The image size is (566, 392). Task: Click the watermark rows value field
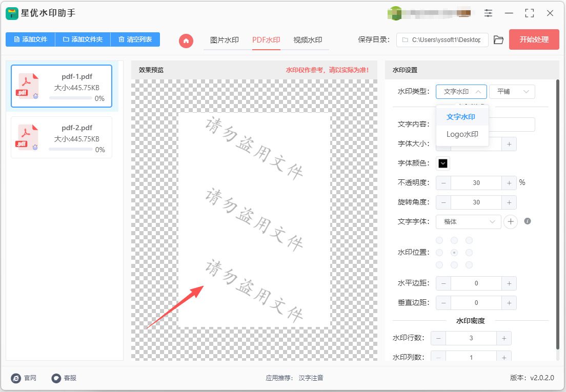pyautogui.click(x=471, y=338)
